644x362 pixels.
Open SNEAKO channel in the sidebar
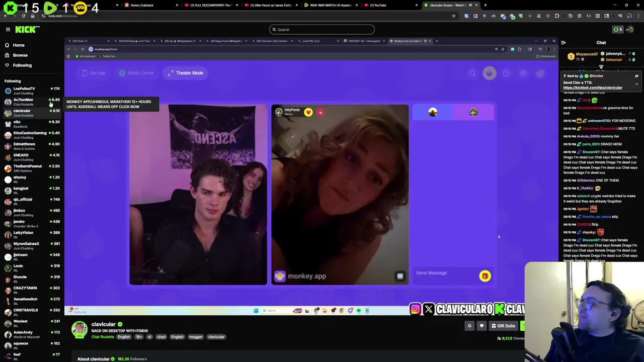[31, 157]
